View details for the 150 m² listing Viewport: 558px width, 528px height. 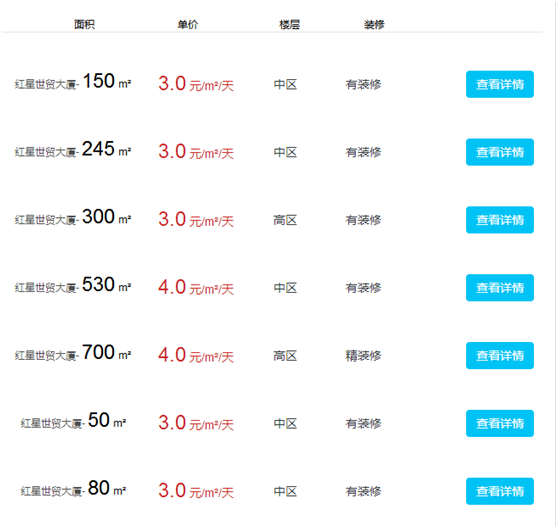tap(500, 84)
